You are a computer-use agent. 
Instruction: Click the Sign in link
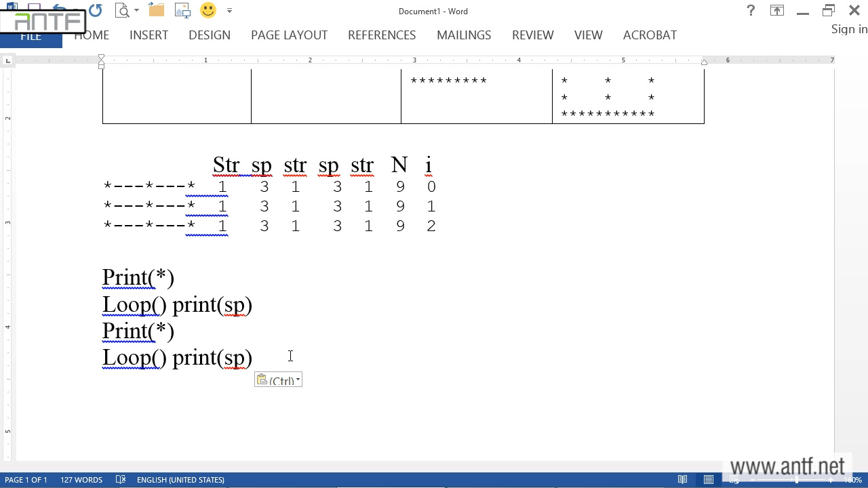pyautogui.click(x=849, y=29)
